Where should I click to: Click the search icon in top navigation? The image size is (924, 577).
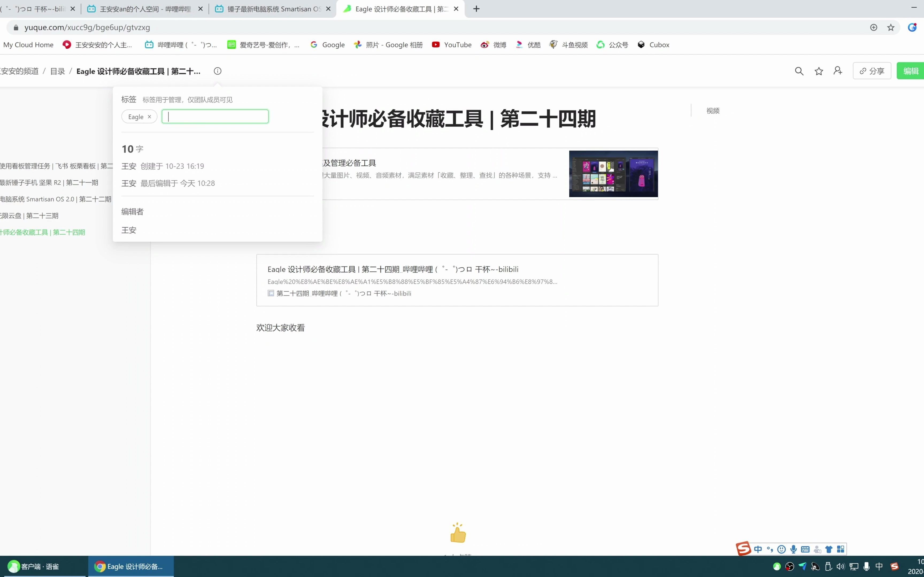coord(799,71)
